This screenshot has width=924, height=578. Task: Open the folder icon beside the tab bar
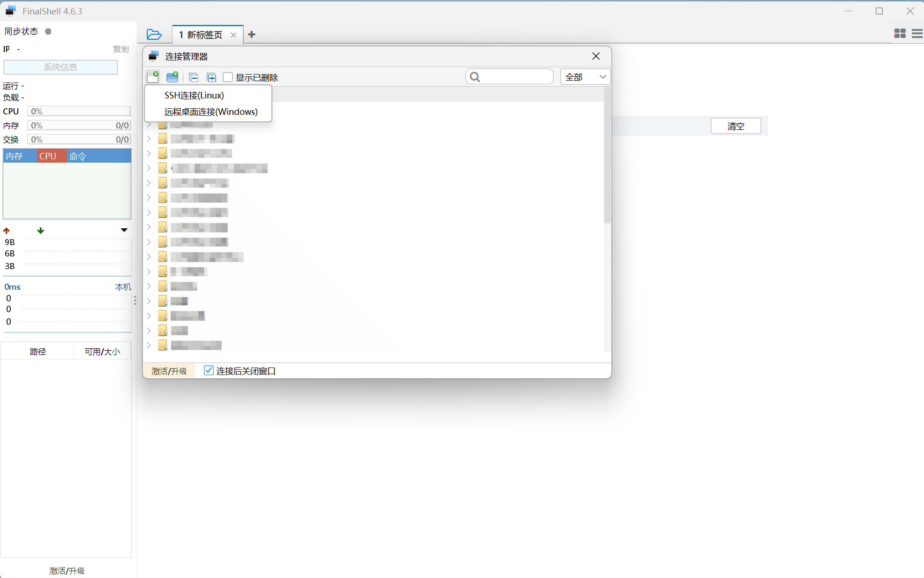(x=154, y=34)
